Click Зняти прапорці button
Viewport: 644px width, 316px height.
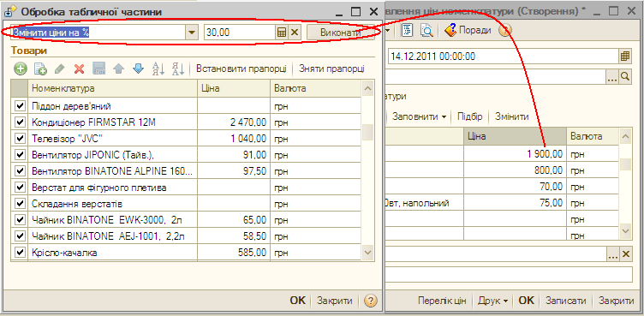[x=331, y=69]
